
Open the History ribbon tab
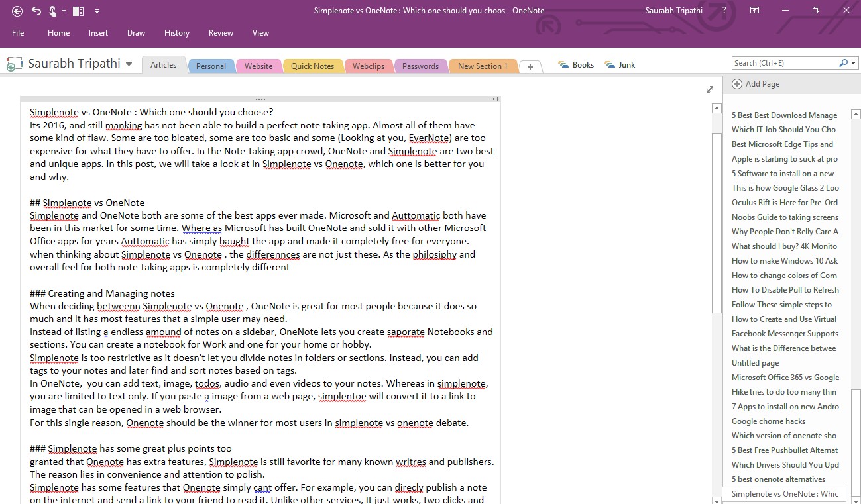(x=176, y=33)
